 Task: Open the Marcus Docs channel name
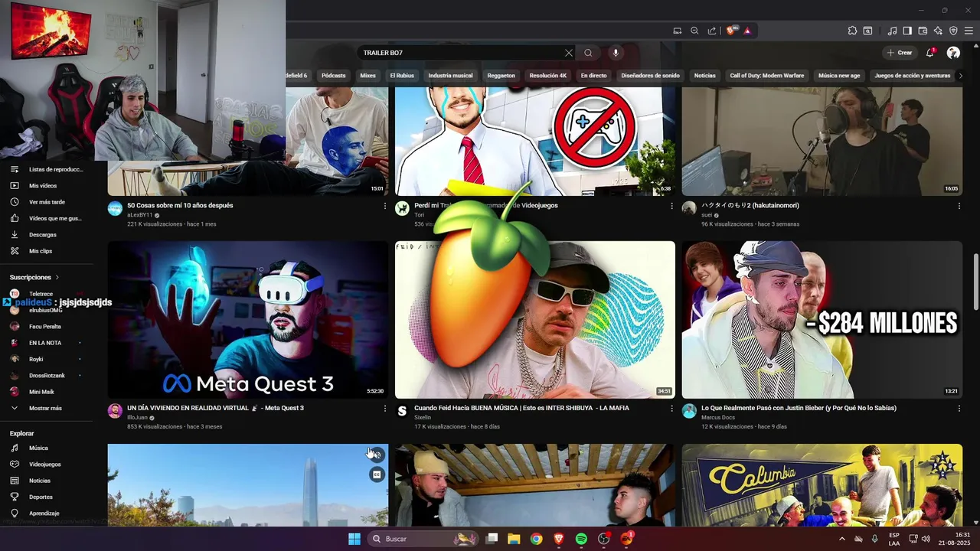pyautogui.click(x=718, y=418)
